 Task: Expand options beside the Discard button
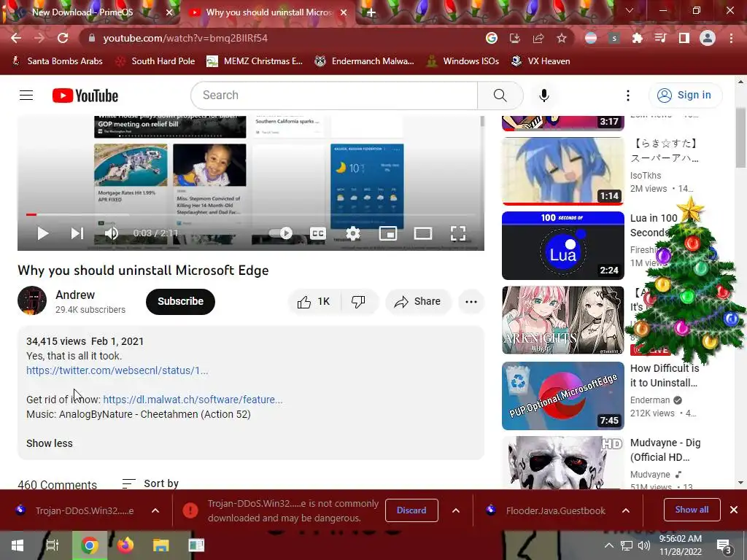coord(456,510)
